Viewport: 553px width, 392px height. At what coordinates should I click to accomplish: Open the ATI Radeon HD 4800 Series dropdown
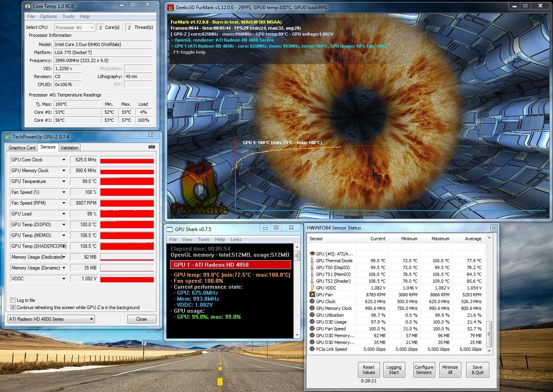51,319
